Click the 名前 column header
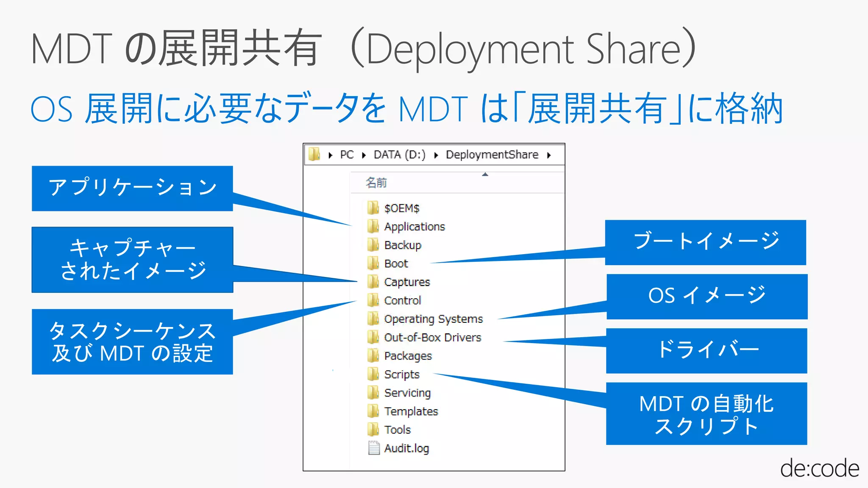Screen dimensions: 868x488 (376, 183)
